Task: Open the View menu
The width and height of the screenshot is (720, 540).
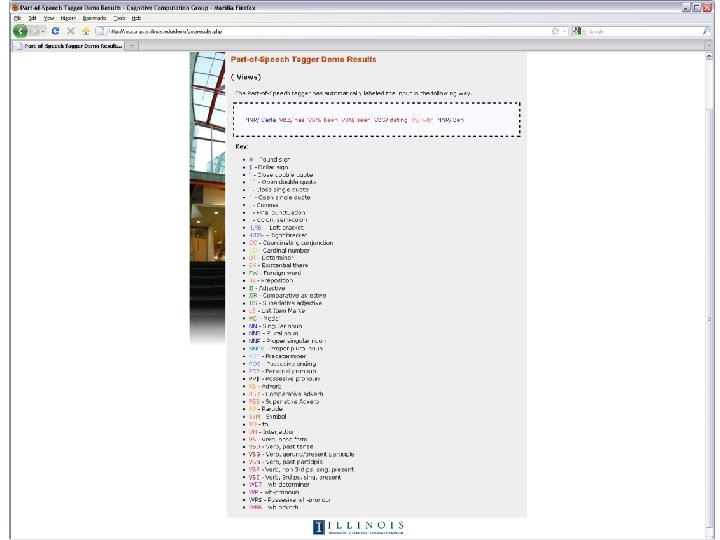Action: [49, 18]
